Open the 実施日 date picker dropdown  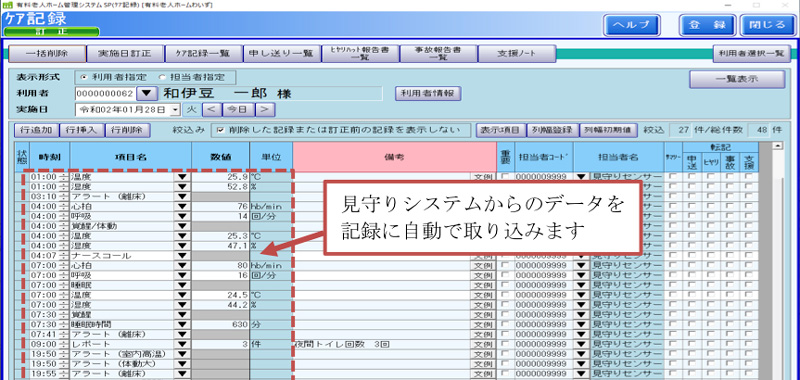click(175, 109)
